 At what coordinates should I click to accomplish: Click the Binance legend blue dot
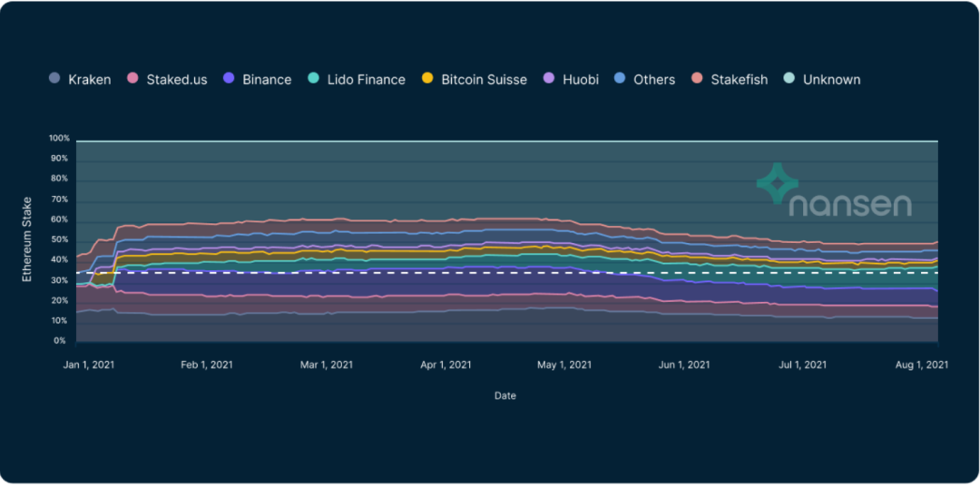coord(229,80)
